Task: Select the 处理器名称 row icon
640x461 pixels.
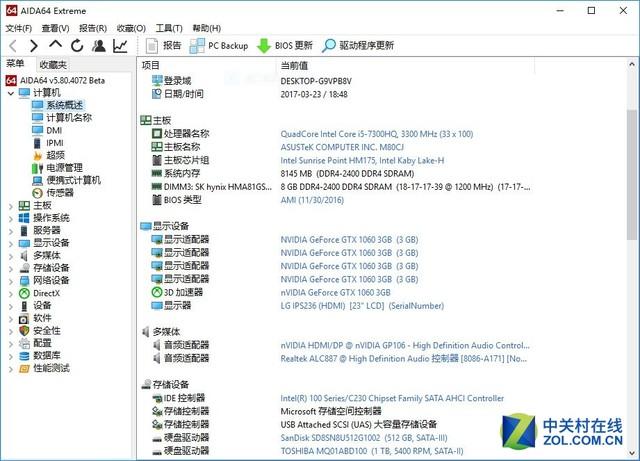Action: click(157, 134)
